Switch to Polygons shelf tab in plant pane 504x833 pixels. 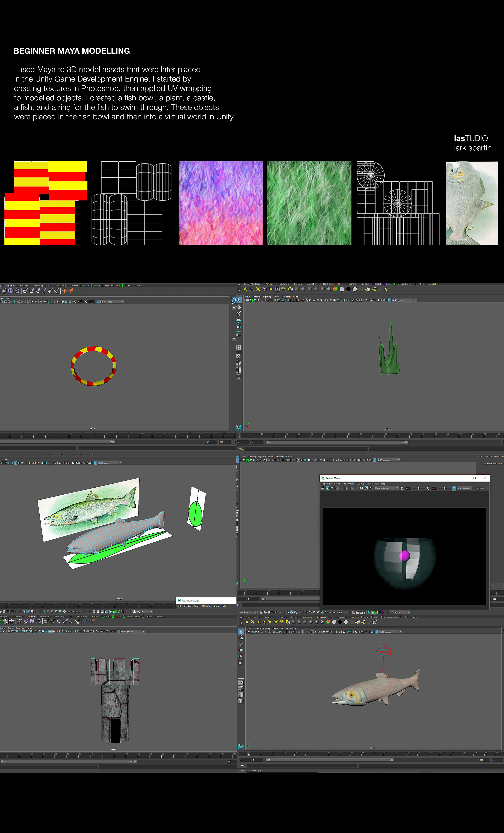point(270,284)
